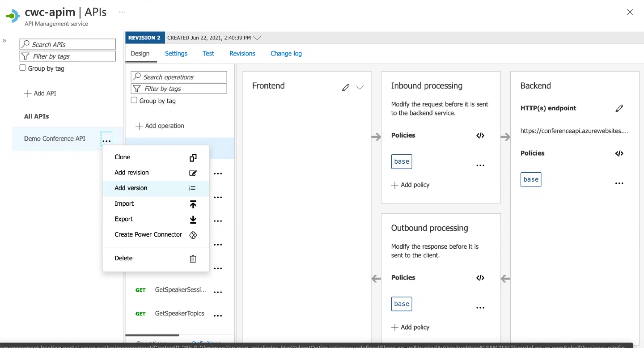Click the Clone copy icon in context menu
Viewport: 644px width, 348px height.
tap(193, 157)
